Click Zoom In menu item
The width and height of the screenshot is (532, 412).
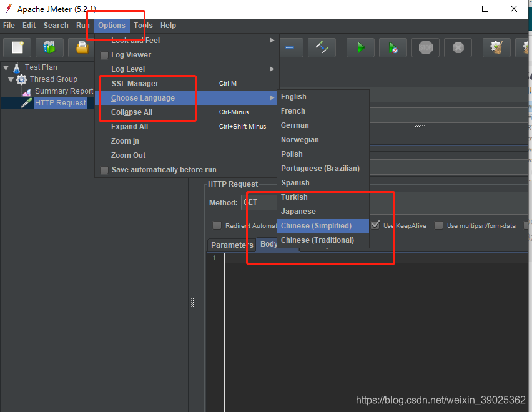coord(187,141)
